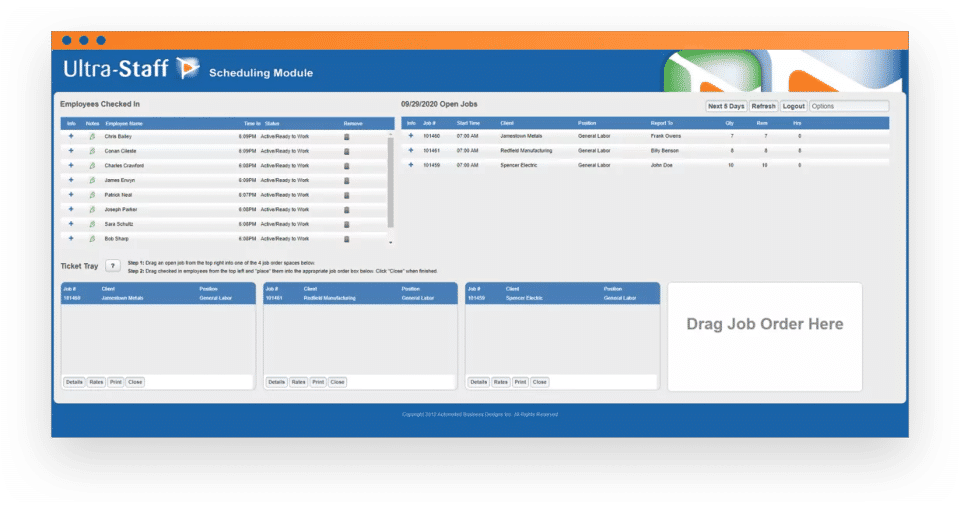
Task: Open Rates for Spencer Electric ticket
Action: [x=500, y=382]
